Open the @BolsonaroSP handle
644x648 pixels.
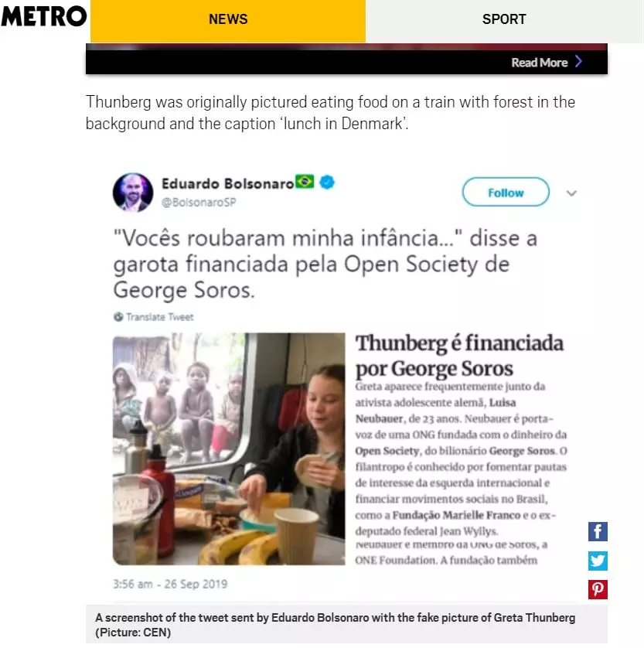click(x=199, y=202)
